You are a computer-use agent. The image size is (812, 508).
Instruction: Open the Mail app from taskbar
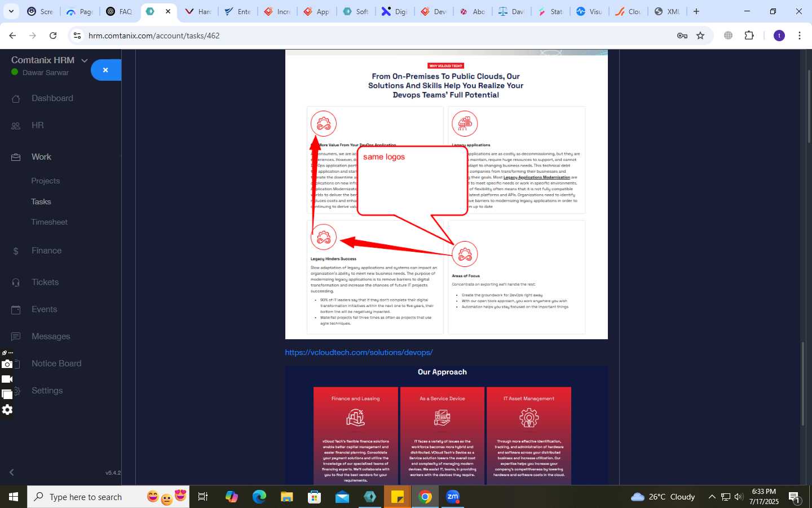[x=342, y=497]
